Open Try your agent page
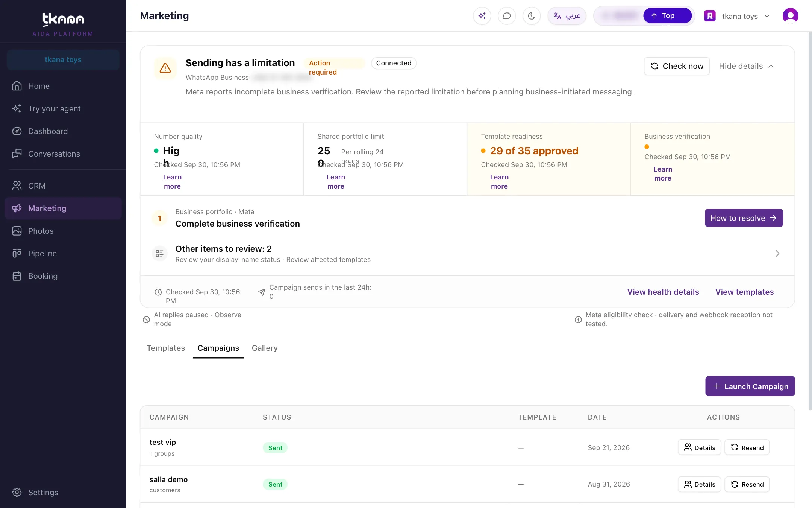 (x=63, y=109)
